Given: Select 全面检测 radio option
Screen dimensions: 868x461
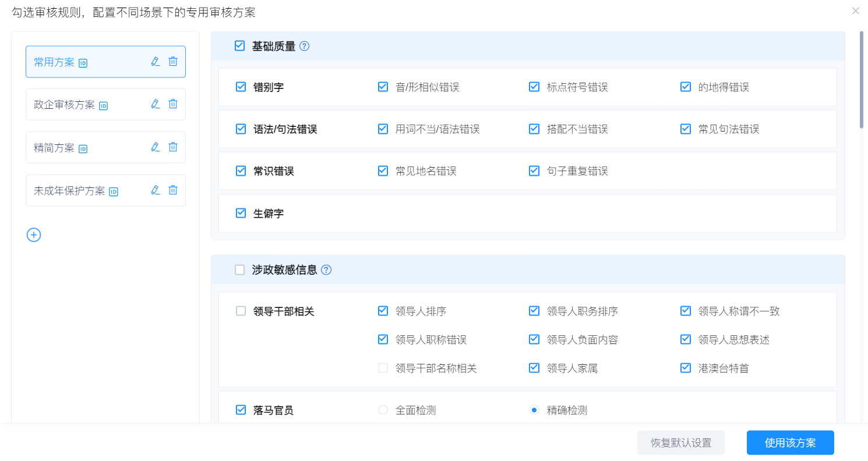Looking at the screenshot, I should [x=383, y=410].
